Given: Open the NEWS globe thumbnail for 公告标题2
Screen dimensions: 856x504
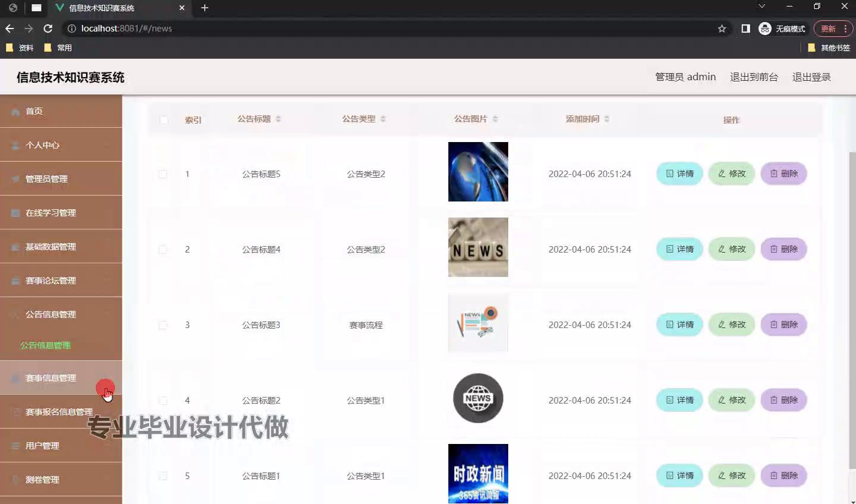Looking at the screenshot, I should 478,398.
